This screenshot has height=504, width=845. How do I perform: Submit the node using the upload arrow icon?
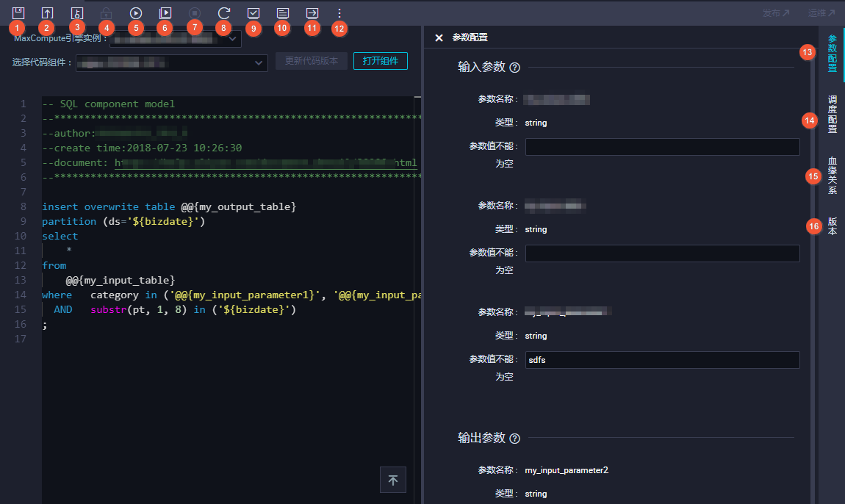click(48, 13)
